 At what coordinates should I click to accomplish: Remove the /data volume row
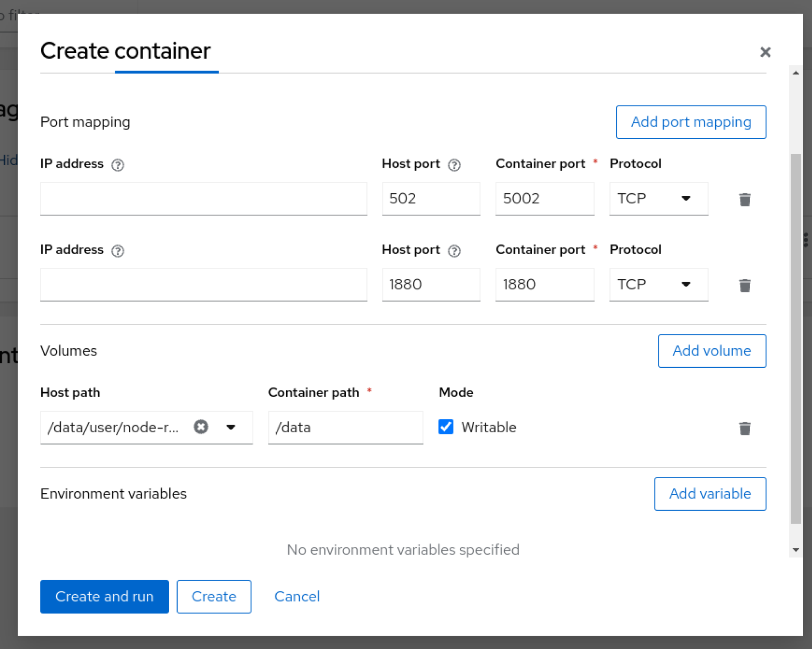point(745,428)
